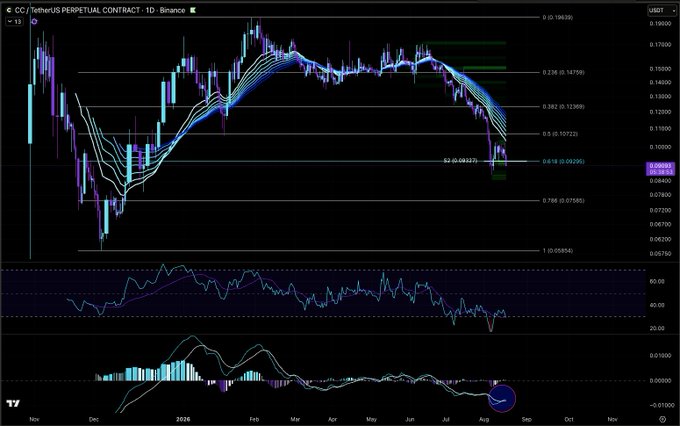The width and height of the screenshot is (680, 426).
Task: Click the 0.10000 price axis label
Action: 660,147
